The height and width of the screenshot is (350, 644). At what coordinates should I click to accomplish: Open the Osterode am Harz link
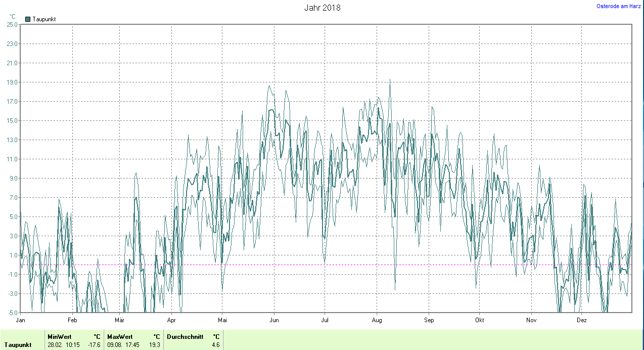pos(619,6)
